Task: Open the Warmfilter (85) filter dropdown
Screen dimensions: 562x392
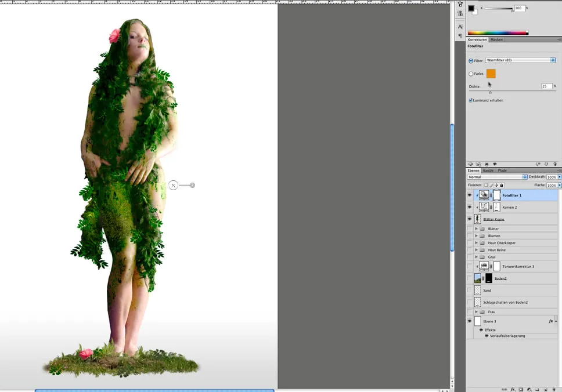Action: [520, 60]
